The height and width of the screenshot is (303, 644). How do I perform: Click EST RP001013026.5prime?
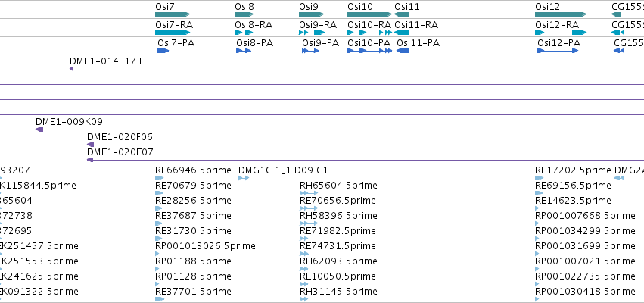[x=205, y=246]
